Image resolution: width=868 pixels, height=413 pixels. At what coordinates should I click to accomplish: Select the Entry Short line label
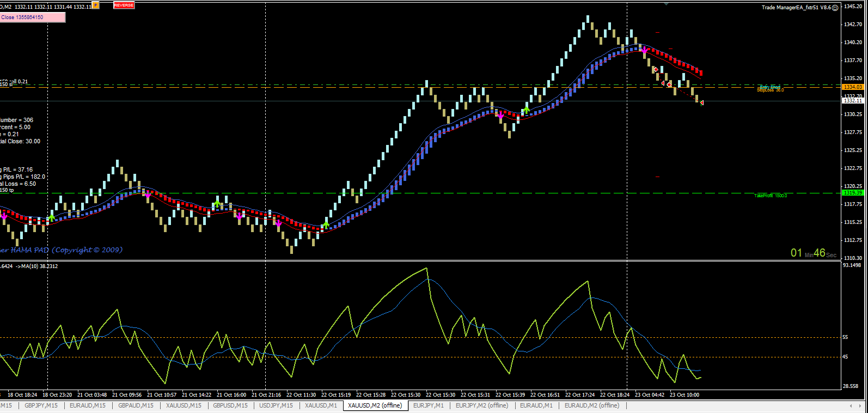coord(769,87)
